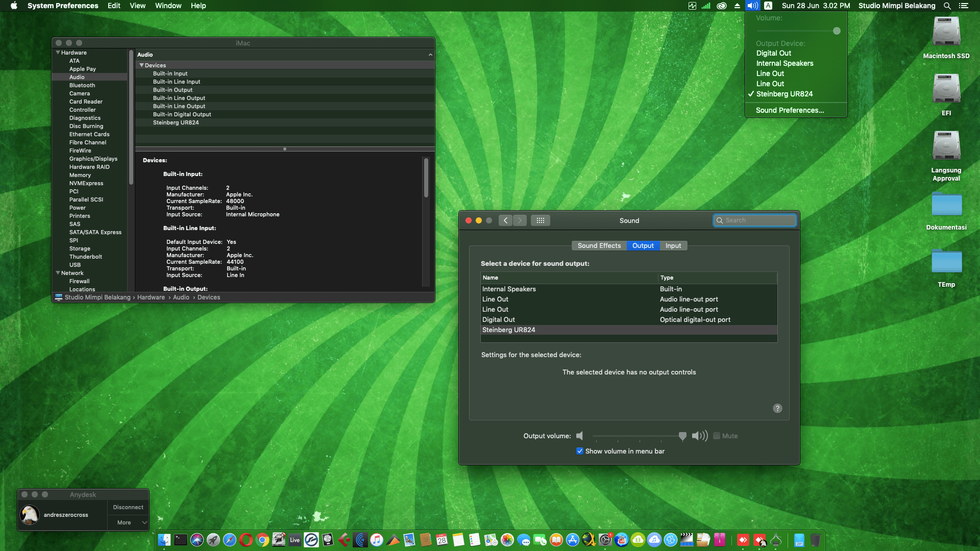
Task: Launch Google Chrome from the Dock
Action: pyautogui.click(x=262, y=540)
